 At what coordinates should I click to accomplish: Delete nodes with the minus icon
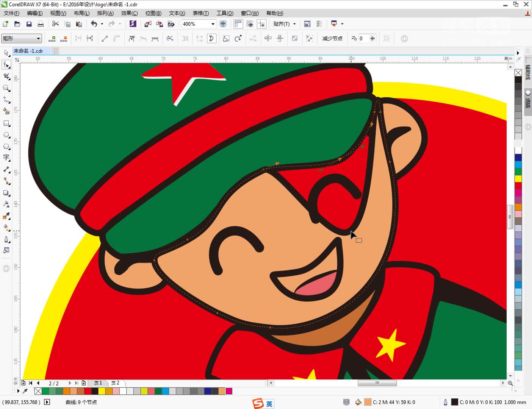coord(64,39)
